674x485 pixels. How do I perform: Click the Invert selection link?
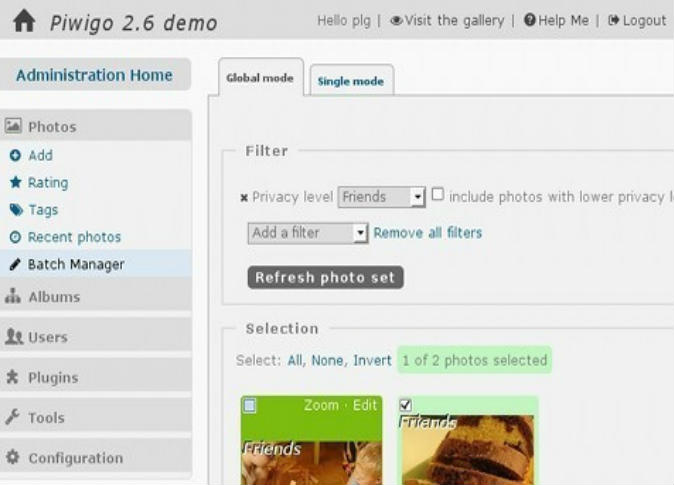pyautogui.click(x=372, y=360)
